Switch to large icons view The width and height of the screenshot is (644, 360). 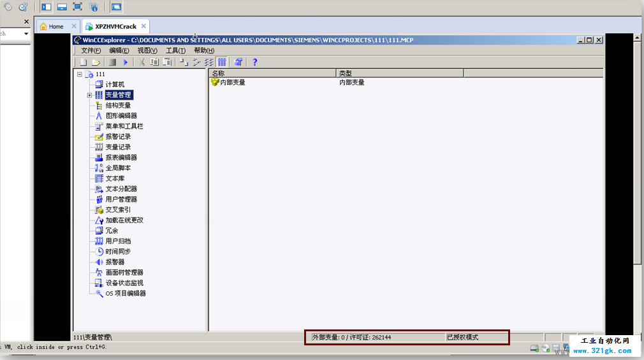click(x=184, y=62)
